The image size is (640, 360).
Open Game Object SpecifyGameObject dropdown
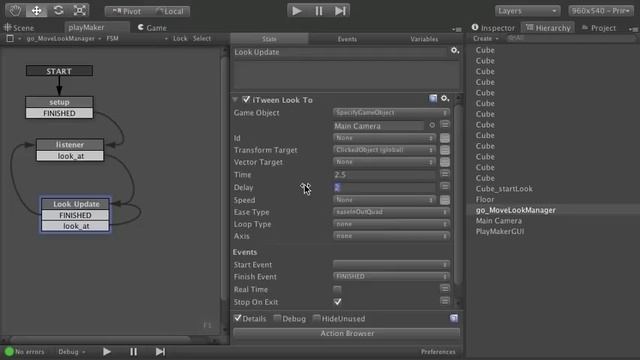point(391,113)
